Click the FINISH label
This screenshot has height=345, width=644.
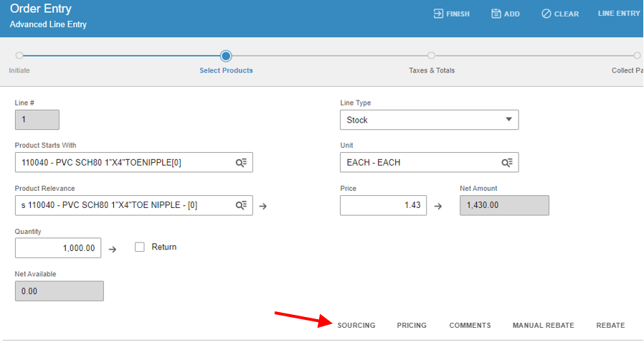(x=458, y=14)
